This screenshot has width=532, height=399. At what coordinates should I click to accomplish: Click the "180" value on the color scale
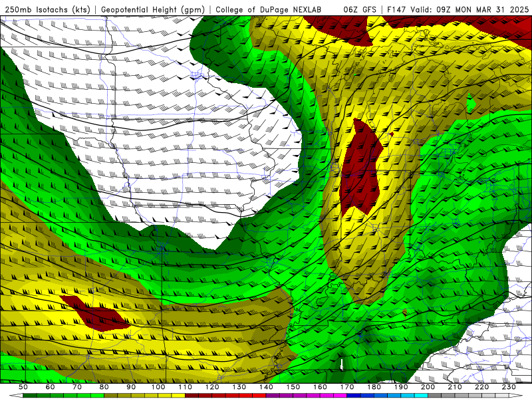(374, 387)
